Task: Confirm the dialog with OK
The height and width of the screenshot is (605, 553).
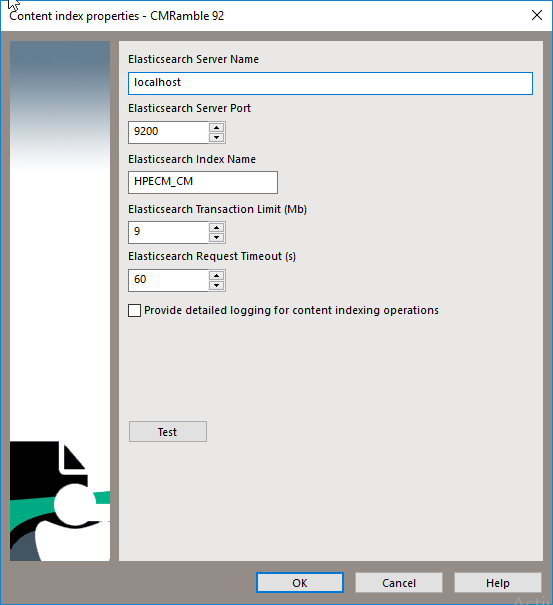Action: [x=300, y=583]
